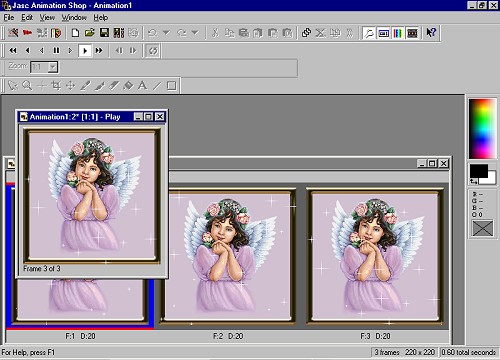Toggle the style bar visibility button
This screenshot has width=500, height=360.
pos(383,33)
